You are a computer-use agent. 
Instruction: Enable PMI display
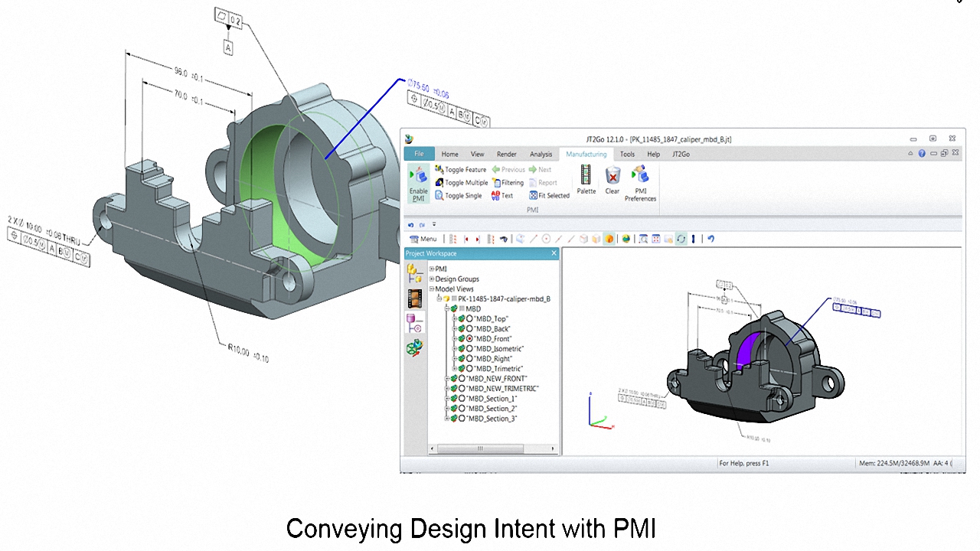click(x=419, y=182)
